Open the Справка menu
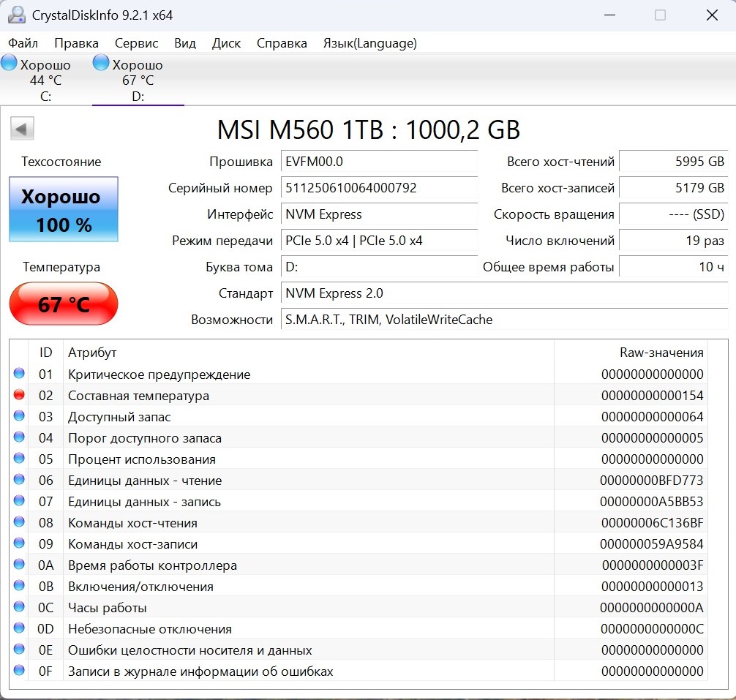 282,43
